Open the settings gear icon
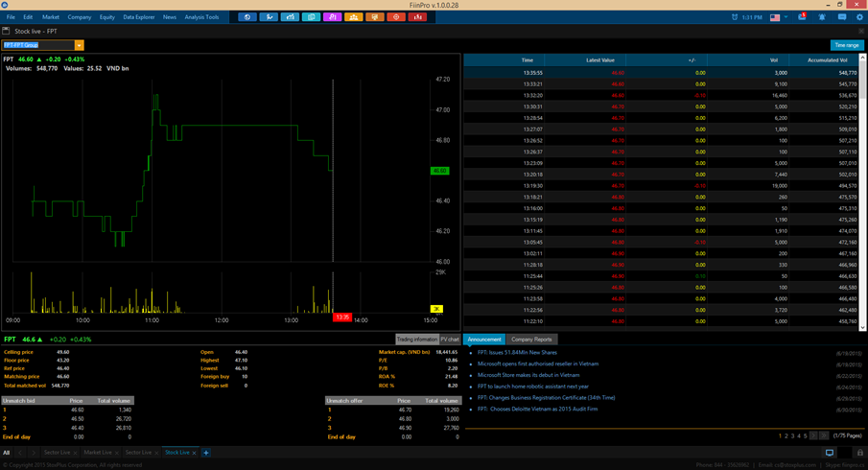This screenshot has height=470, width=868. pos(859,17)
